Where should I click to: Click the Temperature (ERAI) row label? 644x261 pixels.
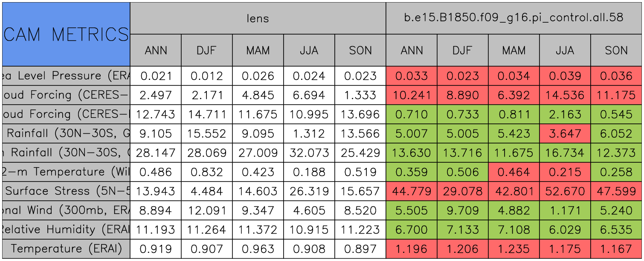pyautogui.click(x=66, y=249)
